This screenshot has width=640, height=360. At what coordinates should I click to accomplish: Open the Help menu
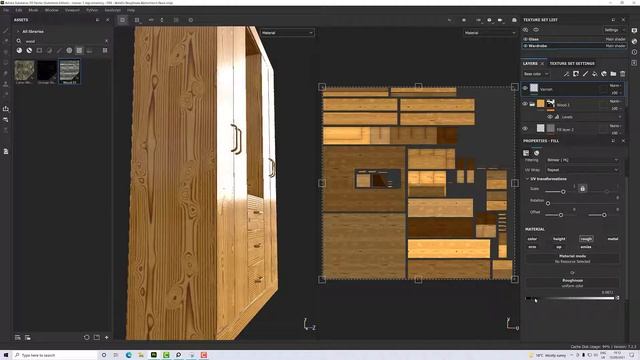point(131,10)
